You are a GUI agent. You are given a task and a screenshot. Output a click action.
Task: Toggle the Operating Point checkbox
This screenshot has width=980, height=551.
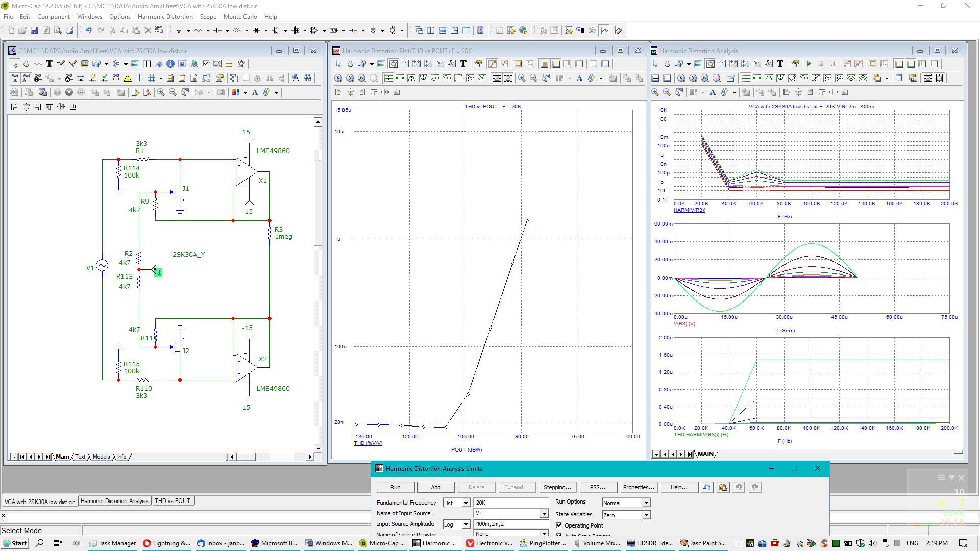pyautogui.click(x=559, y=525)
